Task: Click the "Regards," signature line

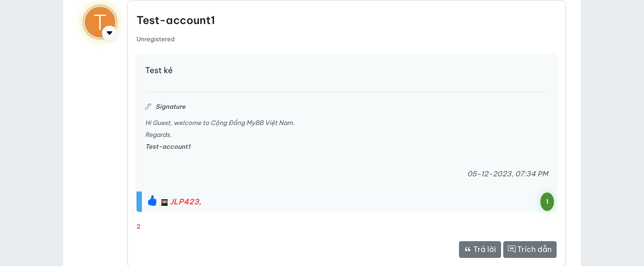Action: coord(158,135)
